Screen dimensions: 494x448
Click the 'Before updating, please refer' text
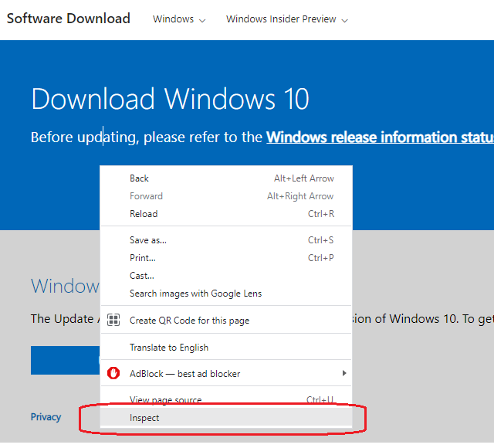click(147, 137)
